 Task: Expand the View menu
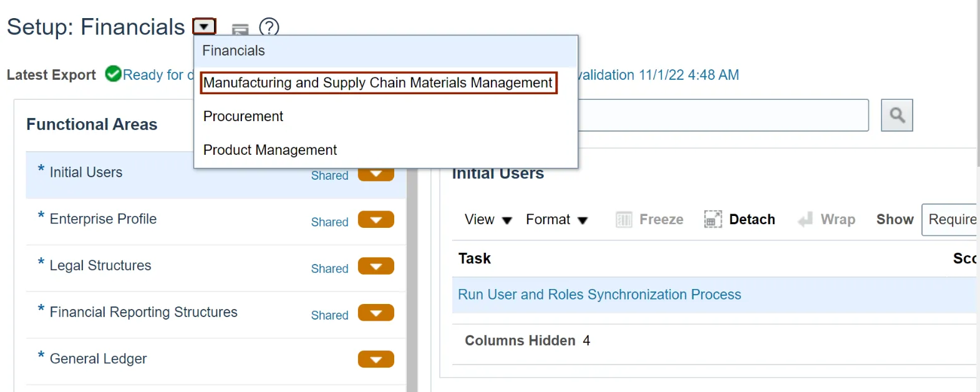click(488, 220)
